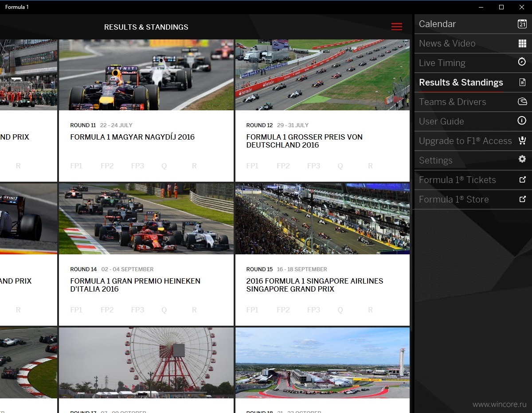Click the Live Timing stopwatch icon
This screenshot has height=413, width=532.
click(x=522, y=62)
